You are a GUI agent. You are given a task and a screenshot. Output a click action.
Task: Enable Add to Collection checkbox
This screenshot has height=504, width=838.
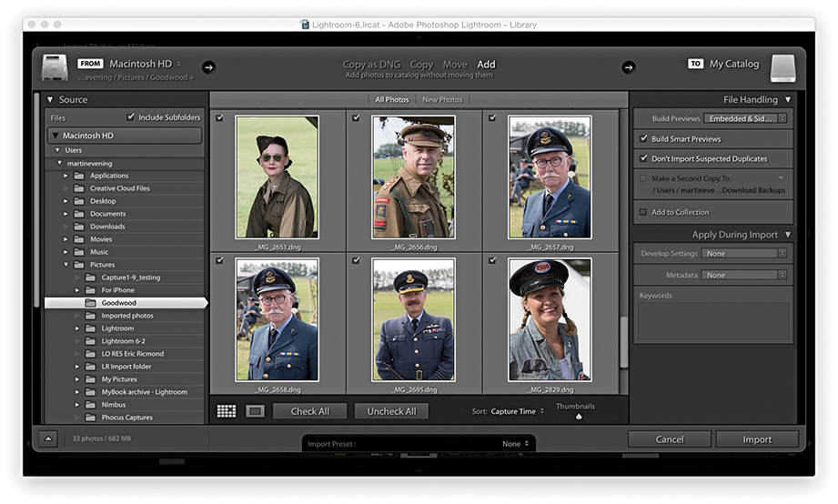[x=644, y=212]
